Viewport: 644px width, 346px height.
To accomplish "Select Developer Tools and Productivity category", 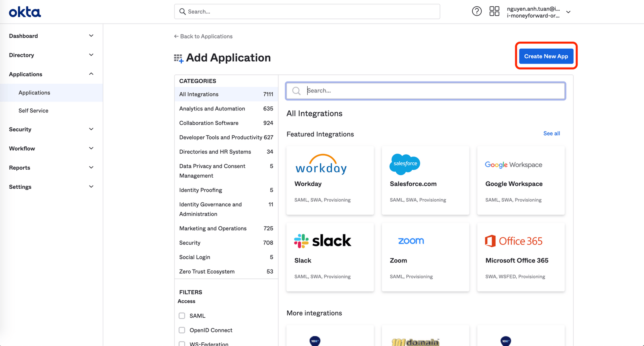I will click(226, 138).
